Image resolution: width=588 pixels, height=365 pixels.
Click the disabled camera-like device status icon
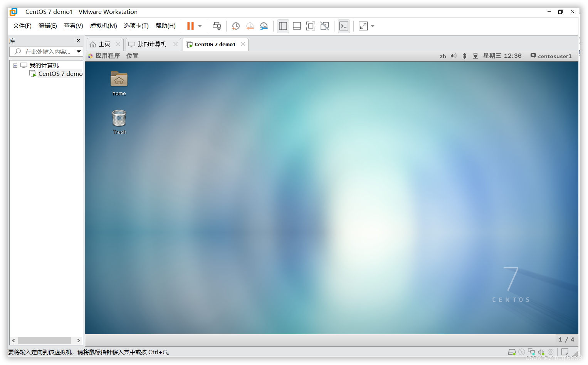coord(551,352)
